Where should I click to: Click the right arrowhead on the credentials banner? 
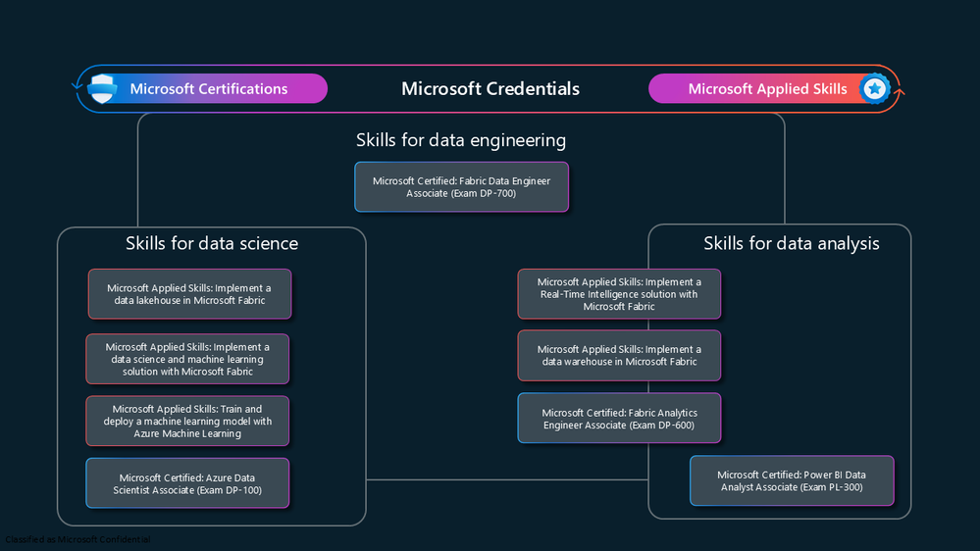[x=900, y=92]
